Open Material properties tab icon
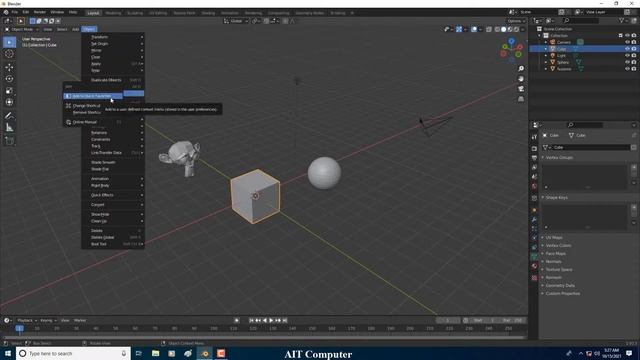The width and height of the screenshot is (640, 360). click(x=534, y=266)
